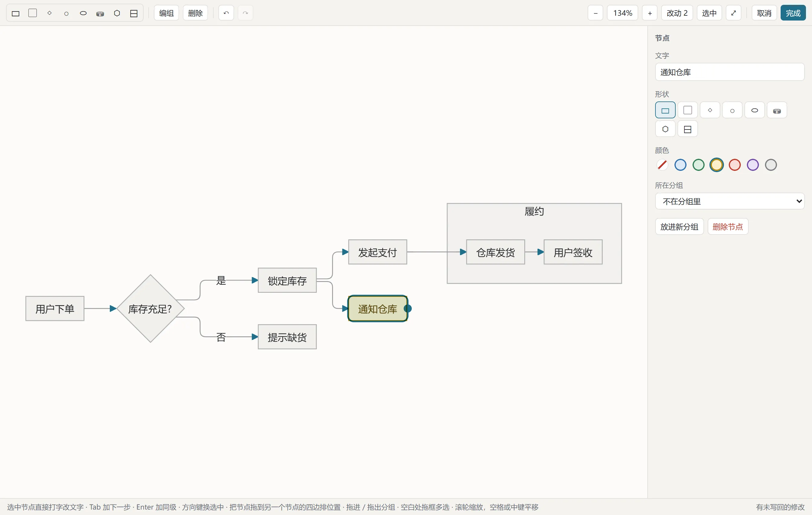
Task: Remove the node color with the no-color swatch
Action: (x=662, y=165)
